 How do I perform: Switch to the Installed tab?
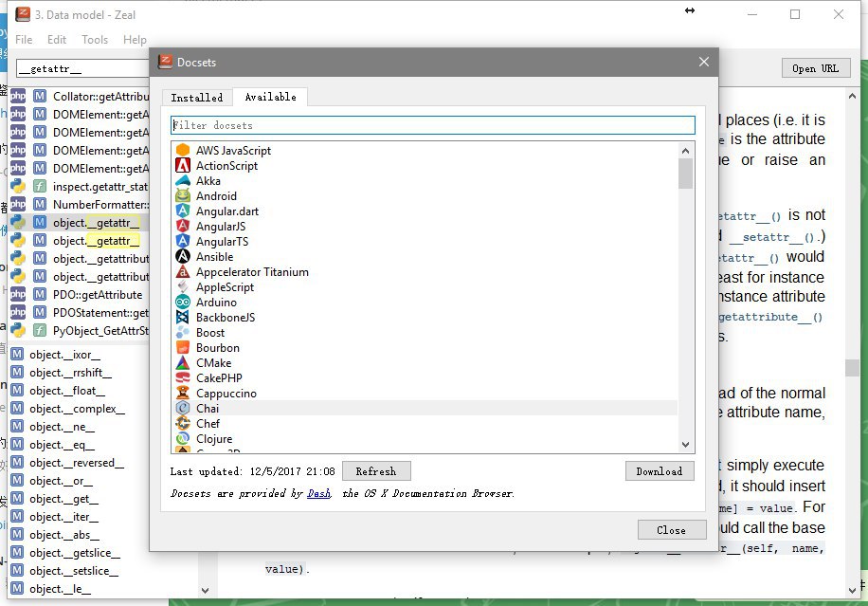[196, 98]
